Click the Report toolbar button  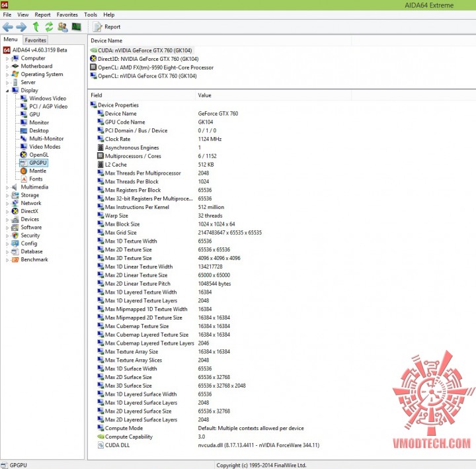point(106,26)
